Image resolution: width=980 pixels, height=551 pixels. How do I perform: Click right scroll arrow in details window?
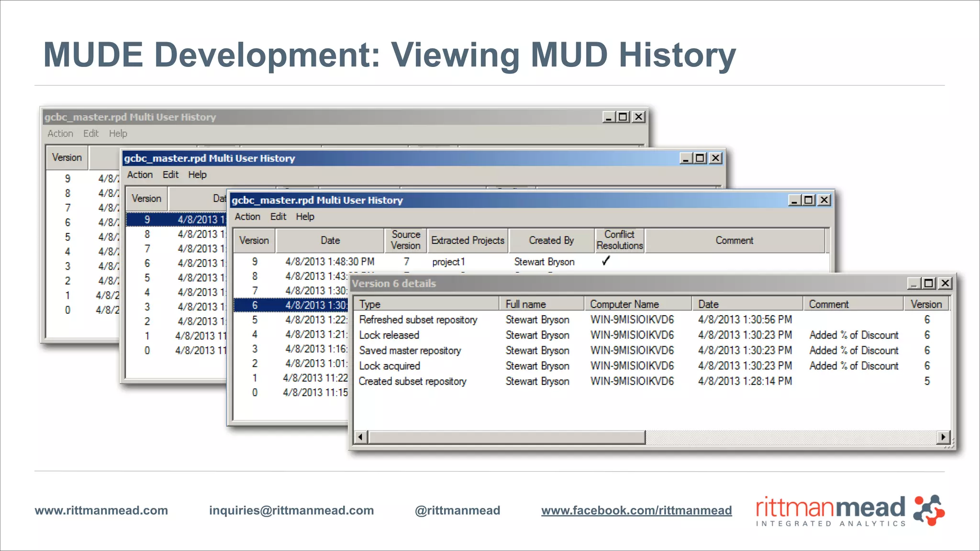tap(943, 437)
